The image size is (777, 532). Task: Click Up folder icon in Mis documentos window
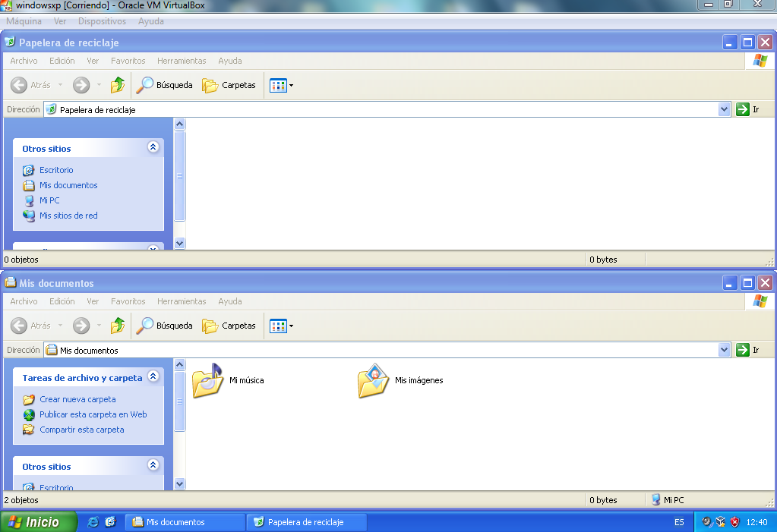point(118,326)
